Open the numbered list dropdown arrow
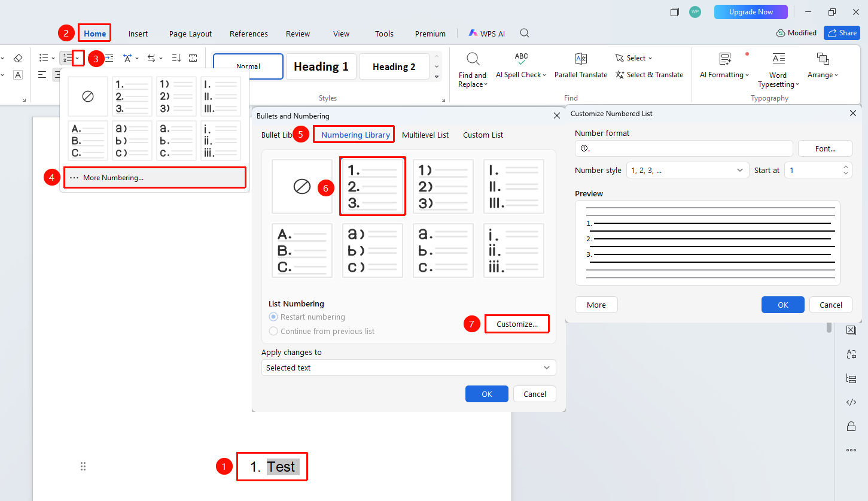The width and height of the screenshot is (868, 501). tap(77, 58)
